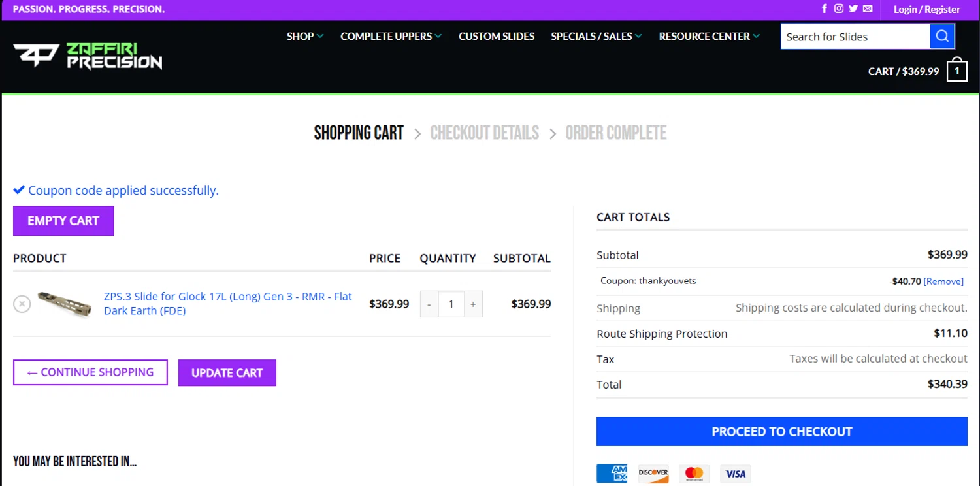Expand the SPECIALS / SALES menu
This screenshot has width=980, height=486.
pos(596,37)
